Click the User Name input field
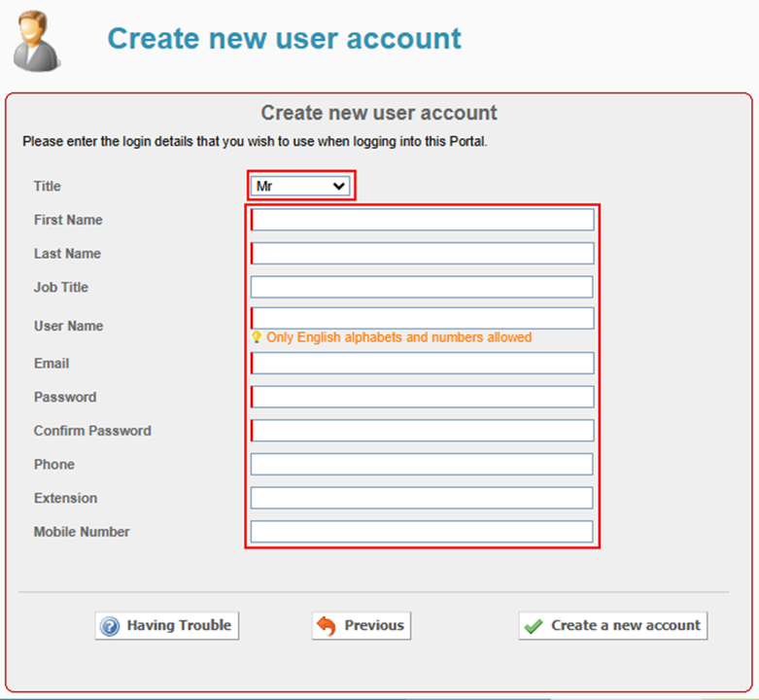759x700 pixels. 422,318
